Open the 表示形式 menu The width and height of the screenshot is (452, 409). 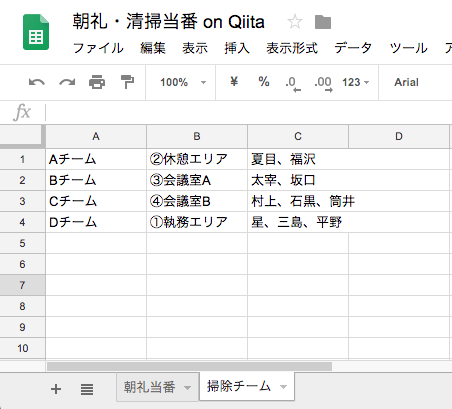[292, 48]
